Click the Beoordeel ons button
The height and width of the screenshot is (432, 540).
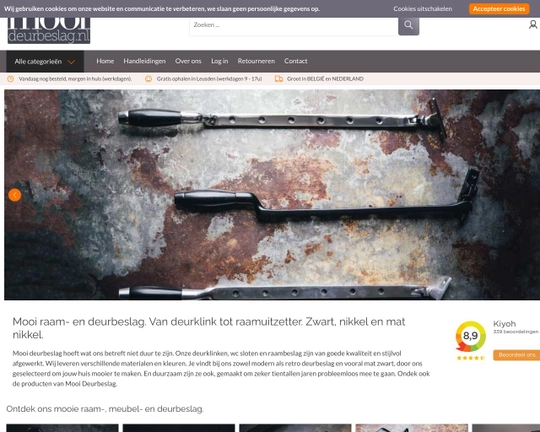click(x=517, y=355)
